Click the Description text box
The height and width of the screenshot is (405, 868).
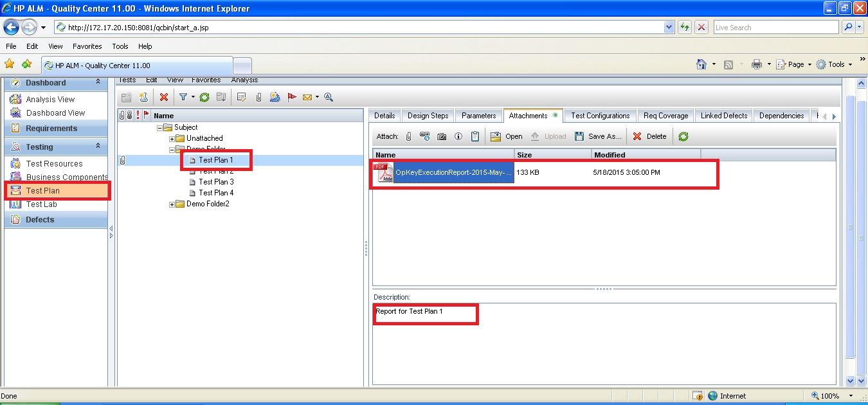[604, 343]
